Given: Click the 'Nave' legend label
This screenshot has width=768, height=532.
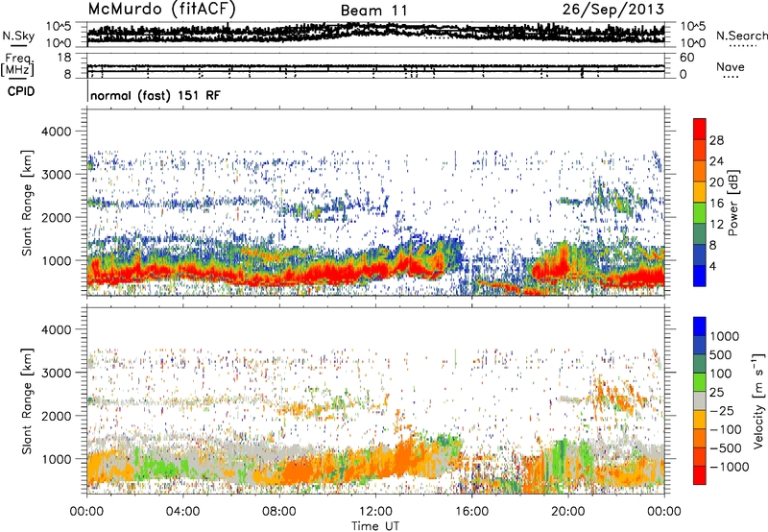Looking at the screenshot, I should pyautogui.click(x=730, y=66).
